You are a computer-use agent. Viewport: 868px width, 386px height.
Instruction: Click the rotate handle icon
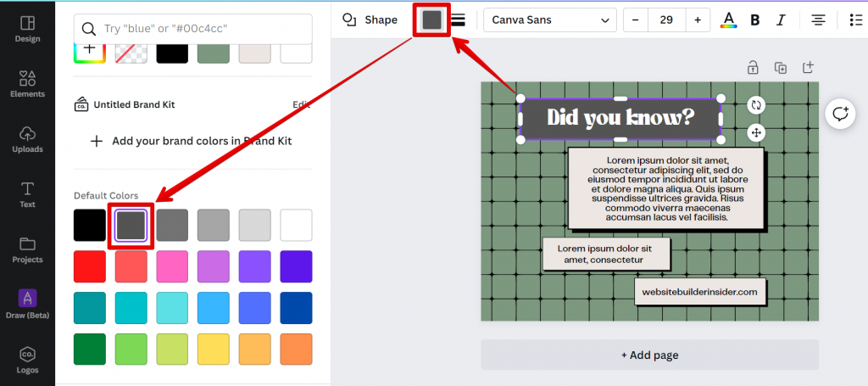coord(756,105)
